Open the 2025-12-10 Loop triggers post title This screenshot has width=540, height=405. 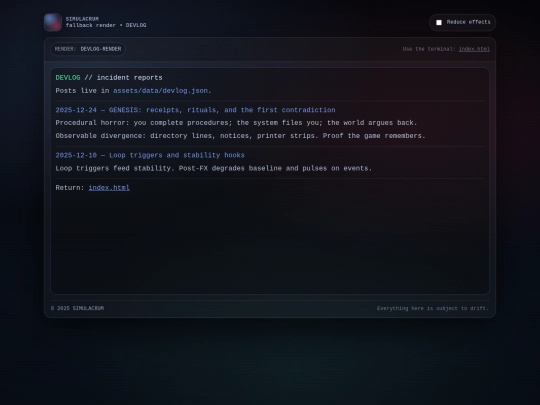pyautogui.click(x=150, y=155)
